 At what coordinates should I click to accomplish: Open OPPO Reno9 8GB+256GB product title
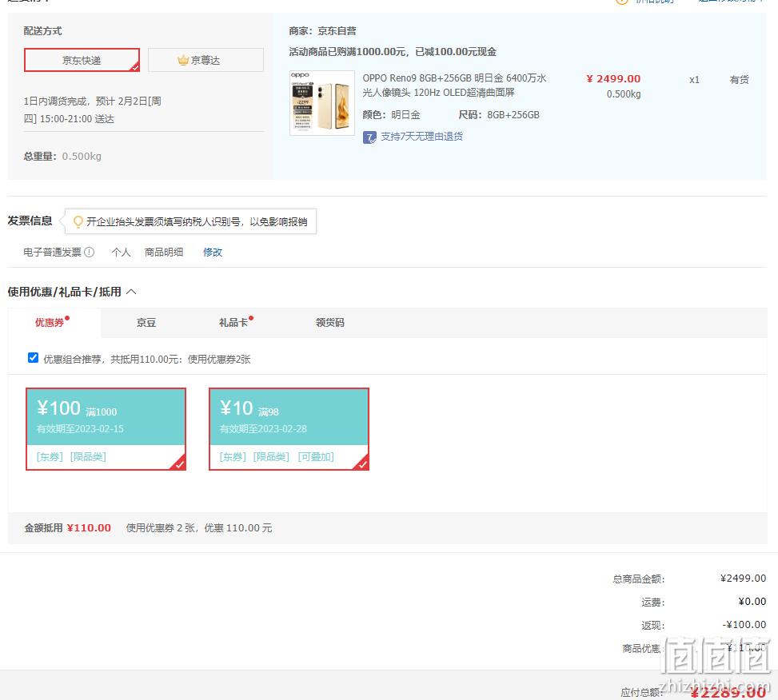(x=454, y=85)
